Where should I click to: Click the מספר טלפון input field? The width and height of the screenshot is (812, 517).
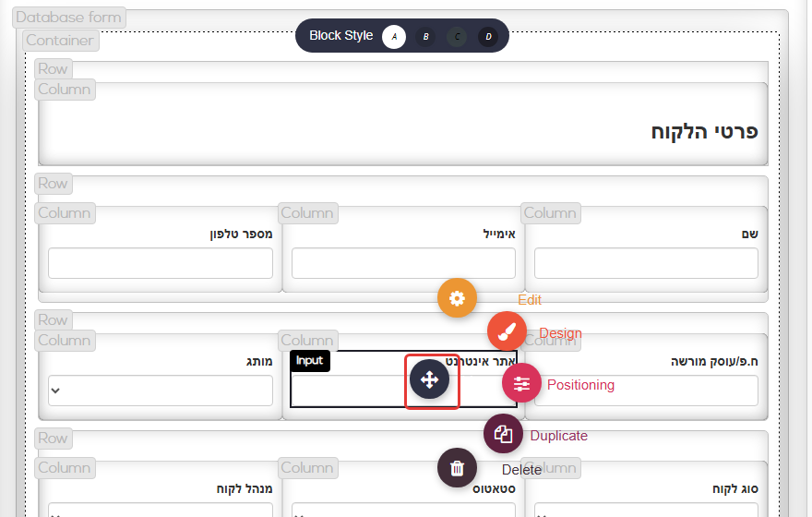pyautogui.click(x=161, y=263)
